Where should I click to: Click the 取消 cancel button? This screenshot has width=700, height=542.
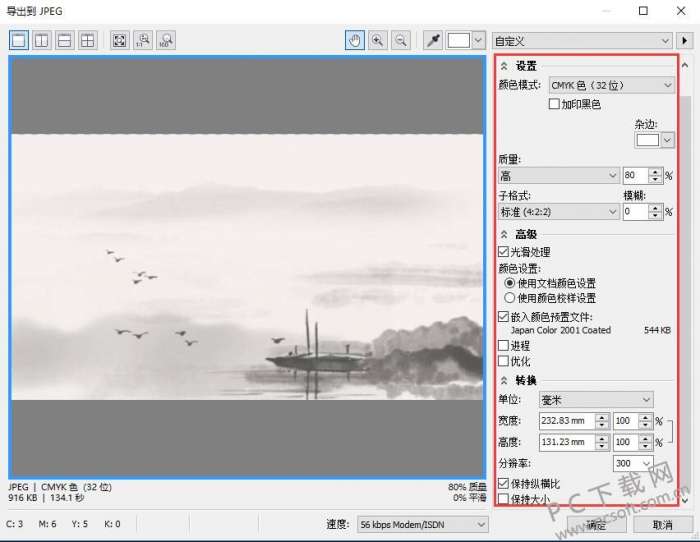(662, 525)
